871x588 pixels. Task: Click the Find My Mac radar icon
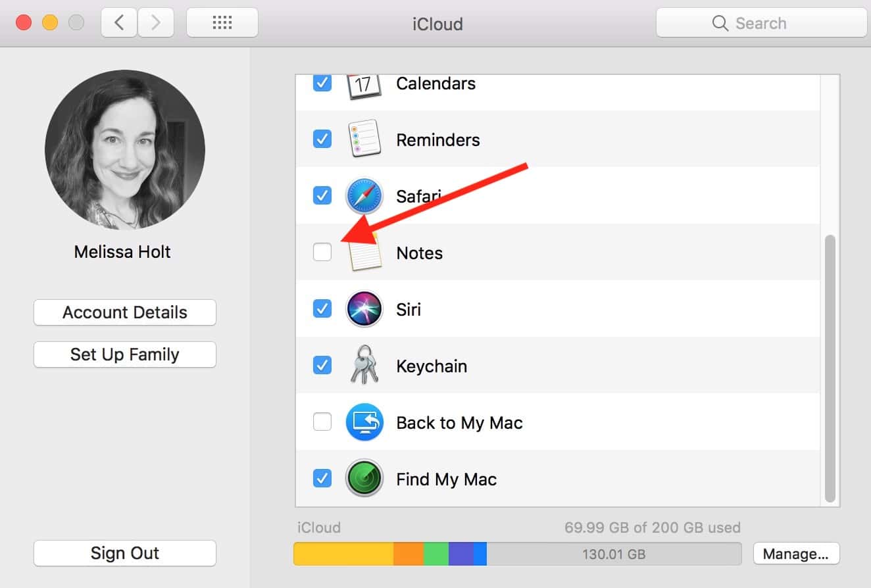coord(364,478)
